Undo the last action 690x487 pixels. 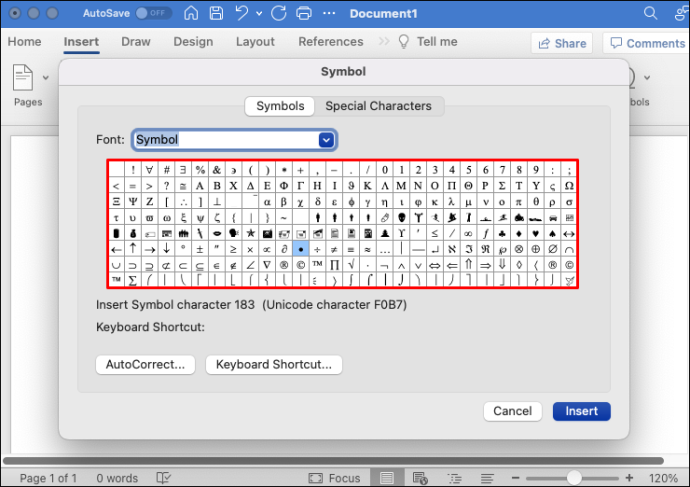tap(242, 13)
